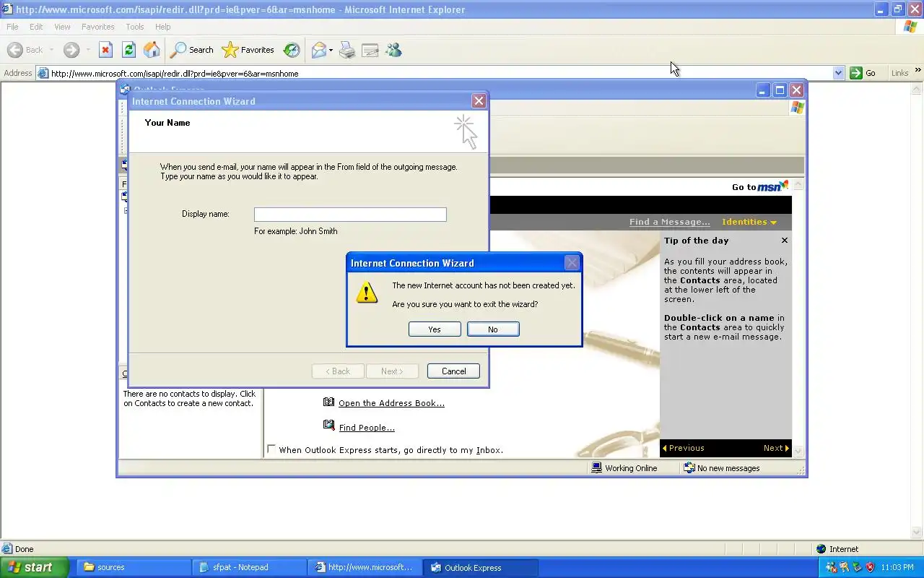The width and height of the screenshot is (924, 578).
Task: Open the History toolbar icon
Action: tap(292, 50)
